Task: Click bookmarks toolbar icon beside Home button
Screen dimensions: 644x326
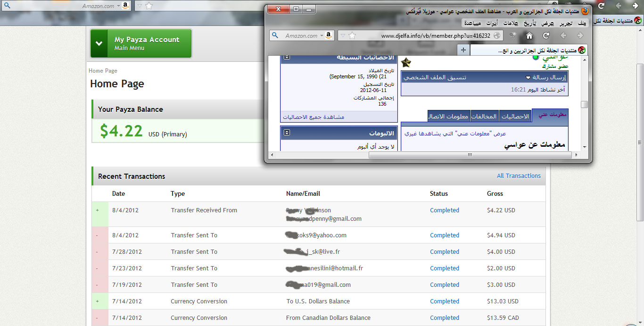Action: click(x=513, y=35)
